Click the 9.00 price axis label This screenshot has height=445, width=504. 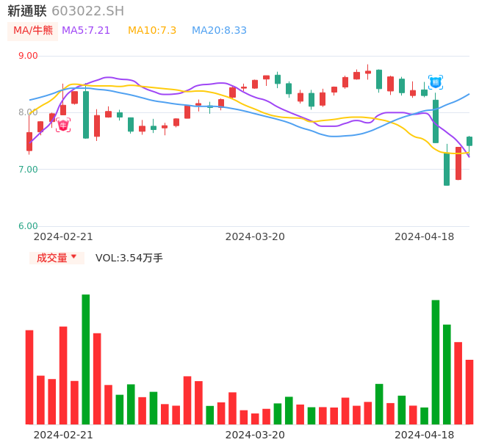[x=28, y=56]
